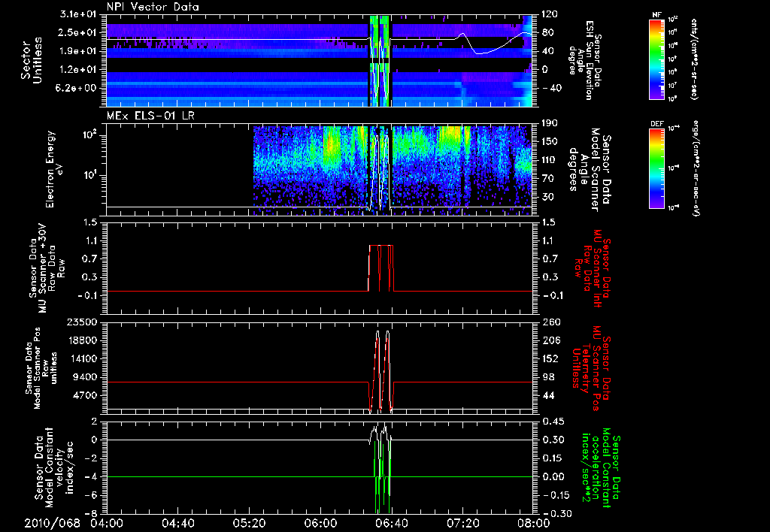770x532 pixels.
Task: Click the '190' scanner angle tick value
Action: coord(550,124)
